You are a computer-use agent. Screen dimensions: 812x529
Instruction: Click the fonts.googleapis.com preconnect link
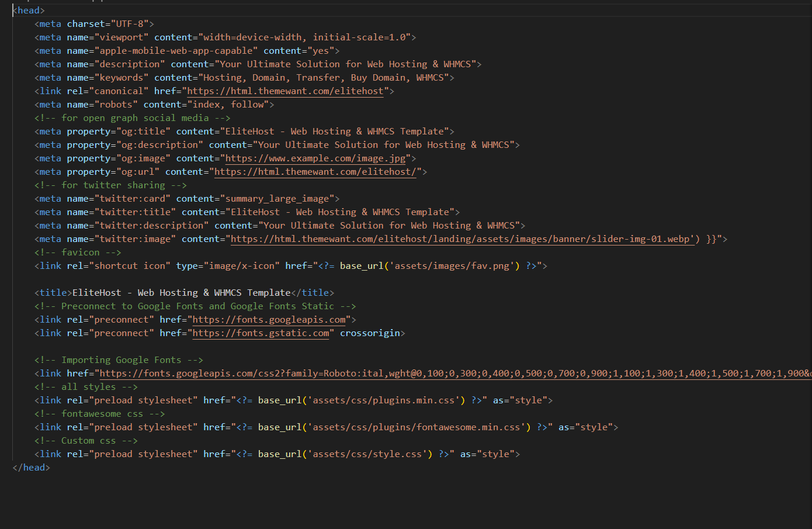269,320
